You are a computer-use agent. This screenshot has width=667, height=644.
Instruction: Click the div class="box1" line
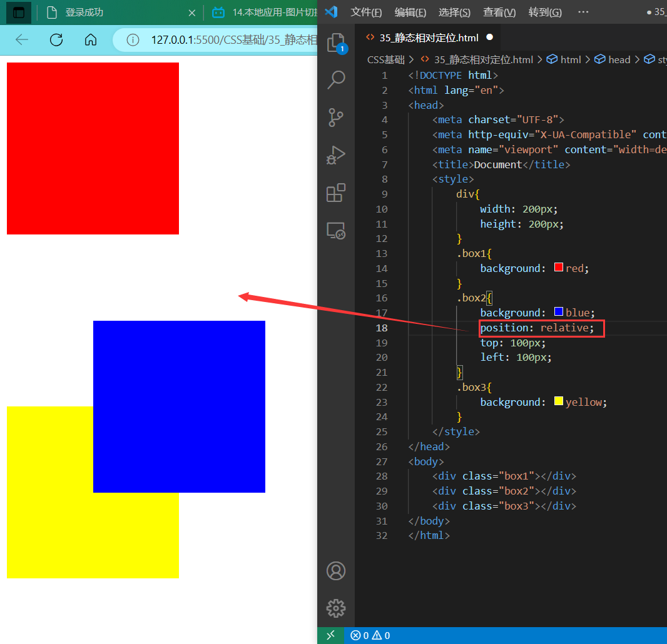[x=504, y=476]
